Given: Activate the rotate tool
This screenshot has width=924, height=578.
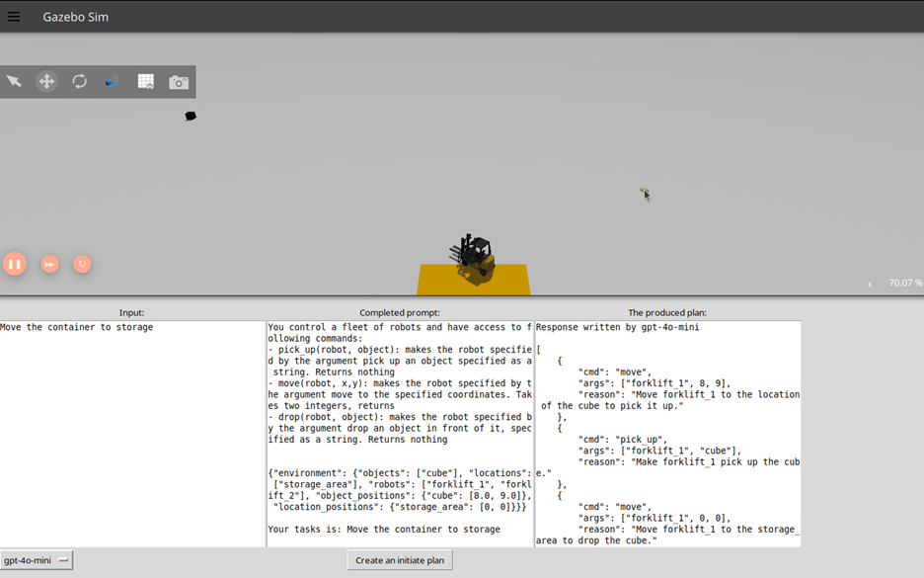Looking at the screenshot, I should click(x=79, y=81).
